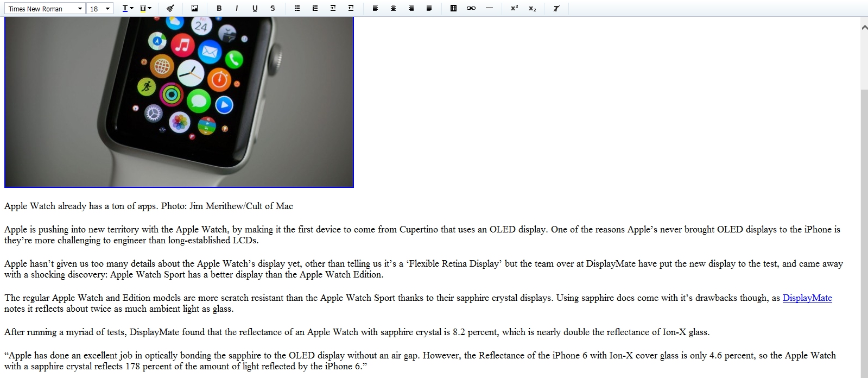Click the format painter brush icon
The height and width of the screenshot is (378, 868).
pos(170,8)
